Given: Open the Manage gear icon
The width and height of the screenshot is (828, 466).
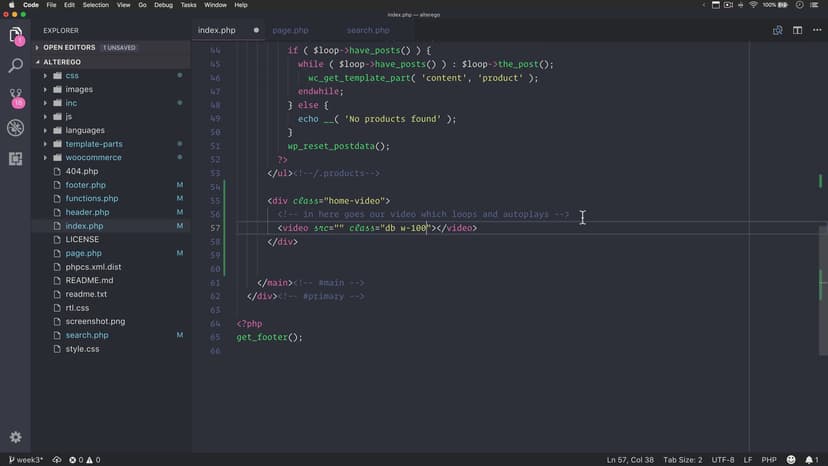Looking at the screenshot, I should tap(15, 438).
